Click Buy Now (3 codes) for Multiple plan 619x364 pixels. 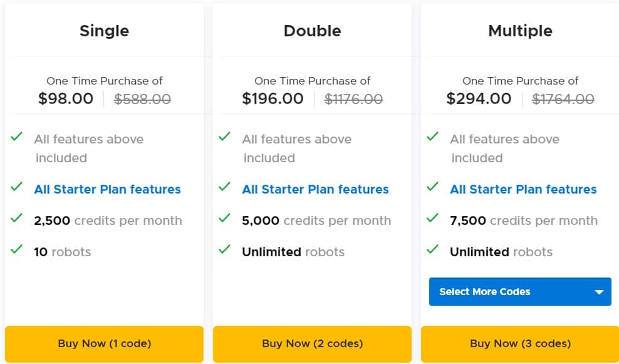click(520, 343)
